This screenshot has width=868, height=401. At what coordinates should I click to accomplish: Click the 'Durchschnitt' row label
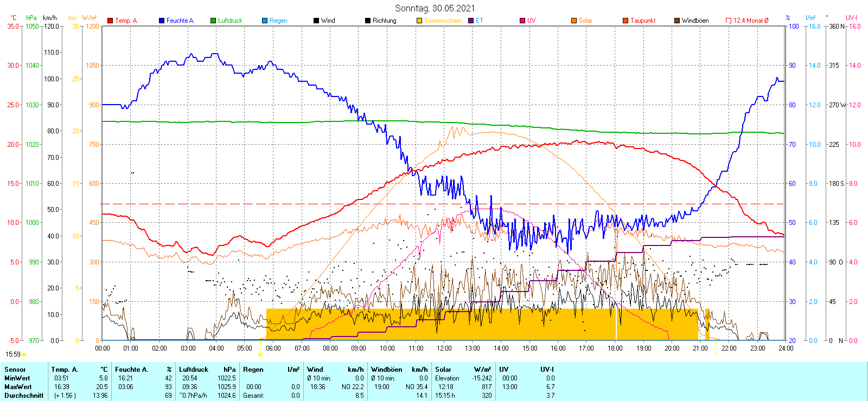(x=24, y=396)
